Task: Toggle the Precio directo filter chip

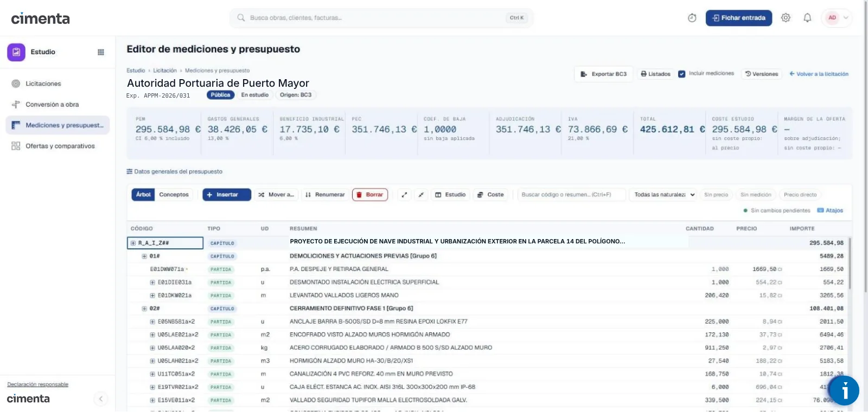Action: pyautogui.click(x=800, y=195)
